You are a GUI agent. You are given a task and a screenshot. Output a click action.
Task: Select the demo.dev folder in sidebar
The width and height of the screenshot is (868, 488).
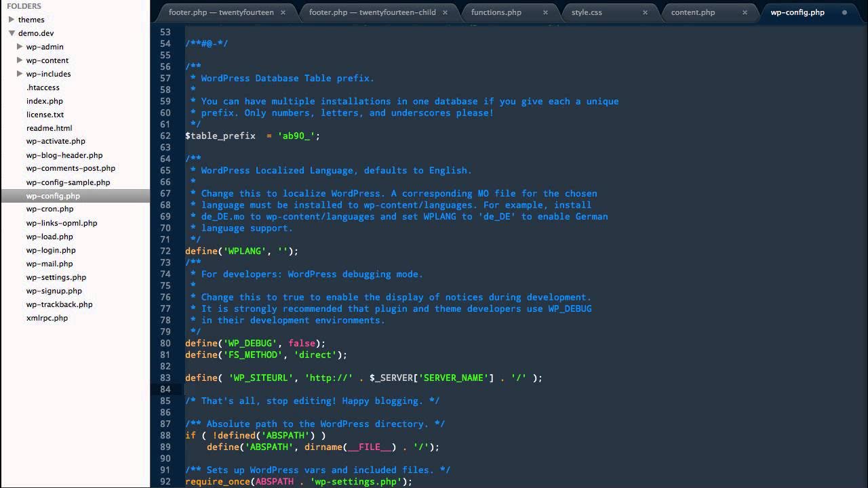pos(36,33)
